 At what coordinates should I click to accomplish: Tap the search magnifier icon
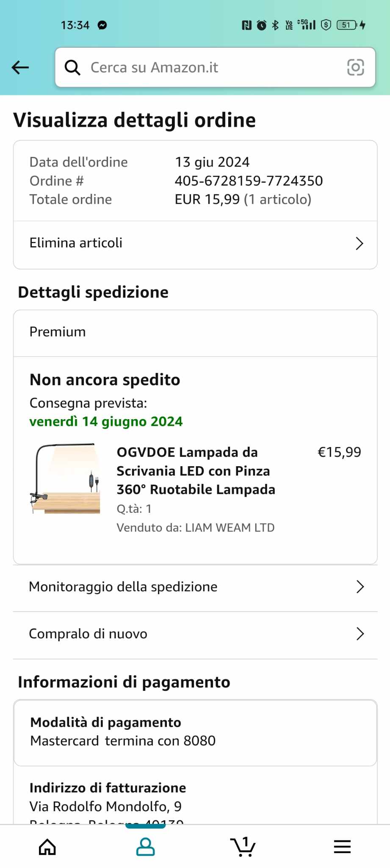pyautogui.click(x=72, y=67)
